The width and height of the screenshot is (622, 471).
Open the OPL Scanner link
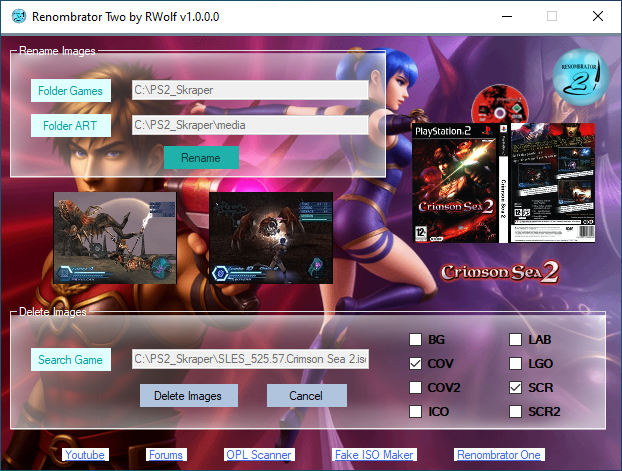(x=259, y=455)
